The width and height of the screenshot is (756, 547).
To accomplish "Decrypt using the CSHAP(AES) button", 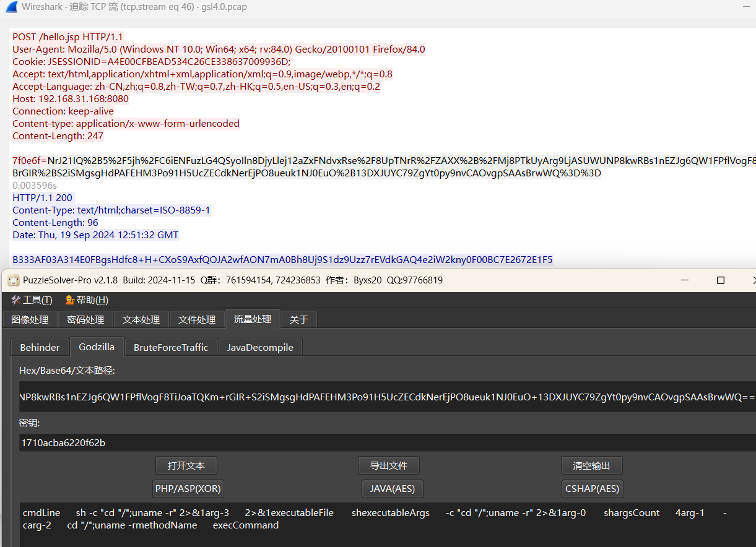I will tap(592, 488).
